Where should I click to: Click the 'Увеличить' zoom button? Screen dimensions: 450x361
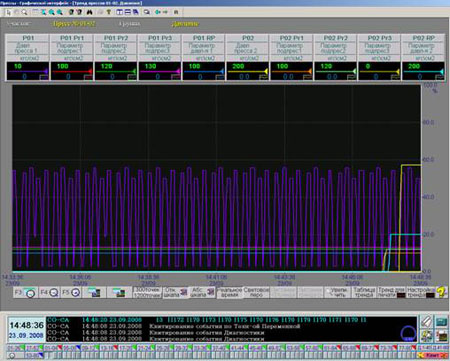(x=337, y=292)
